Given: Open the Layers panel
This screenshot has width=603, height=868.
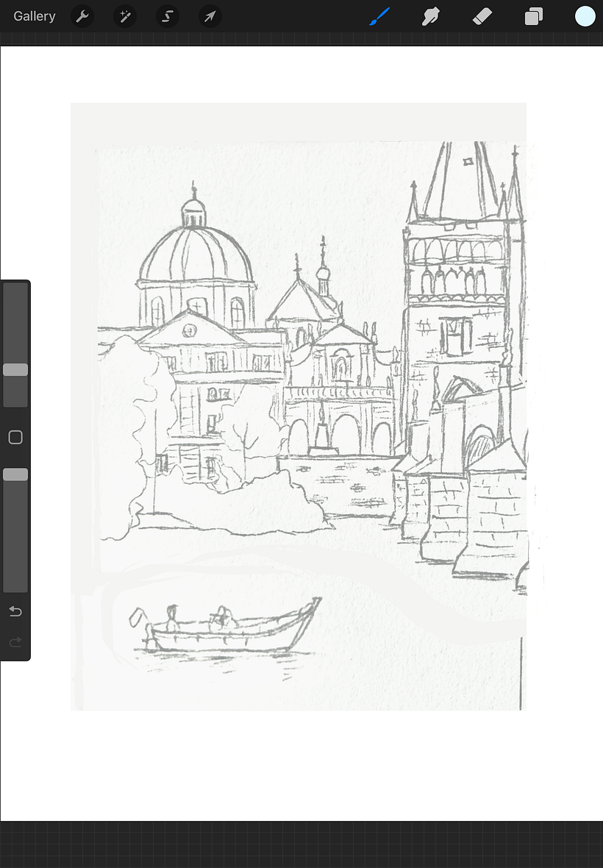Looking at the screenshot, I should (x=533, y=16).
